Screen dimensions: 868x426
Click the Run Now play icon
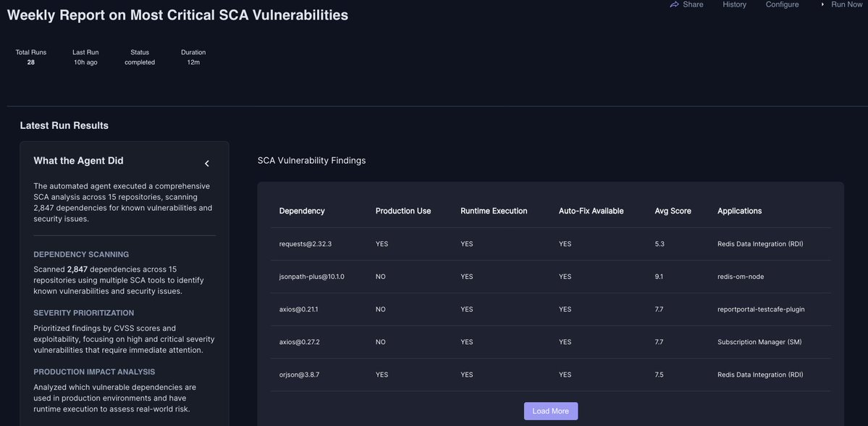[822, 4]
